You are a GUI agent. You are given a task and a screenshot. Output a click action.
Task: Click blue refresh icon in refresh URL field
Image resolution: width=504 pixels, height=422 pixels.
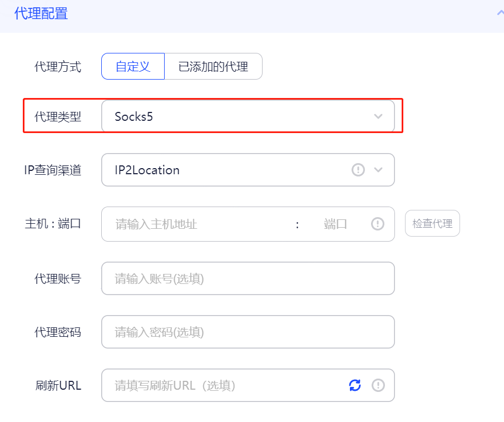click(355, 385)
